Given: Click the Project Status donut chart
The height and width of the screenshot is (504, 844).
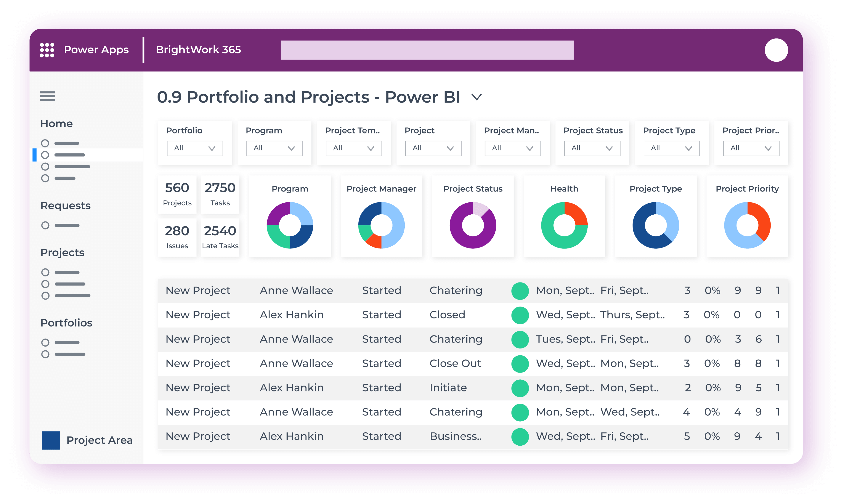Looking at the screenshot, I should 473,225.
